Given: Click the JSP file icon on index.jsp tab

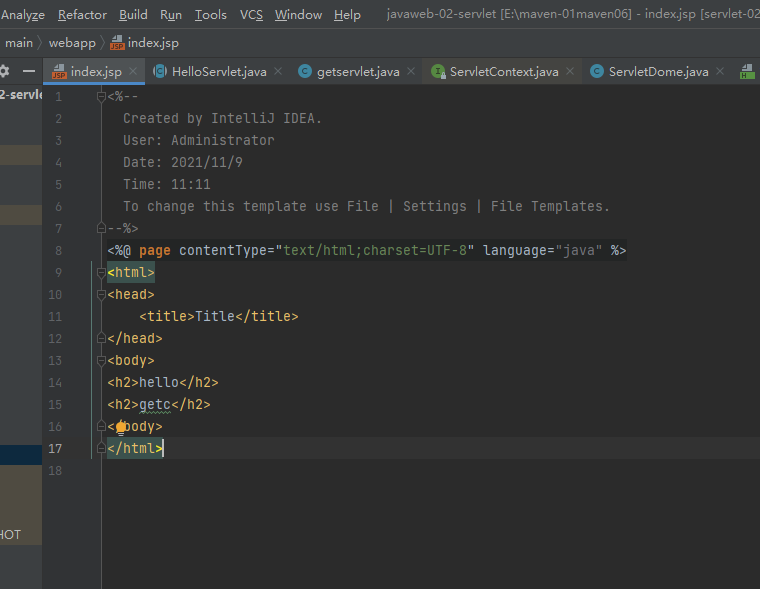Looking at the screenshot, I should (x=59, y=72).
